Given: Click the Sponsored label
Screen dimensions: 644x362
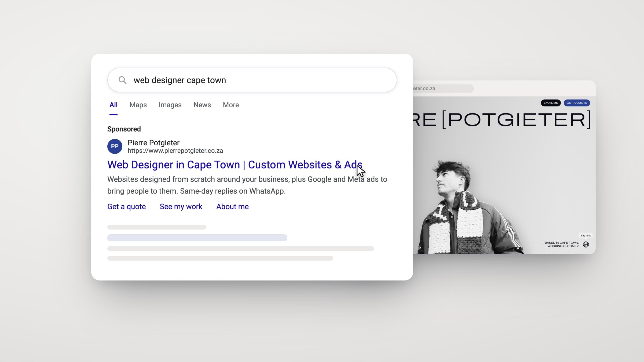Looking at the screenshot, I should (124, 129).
